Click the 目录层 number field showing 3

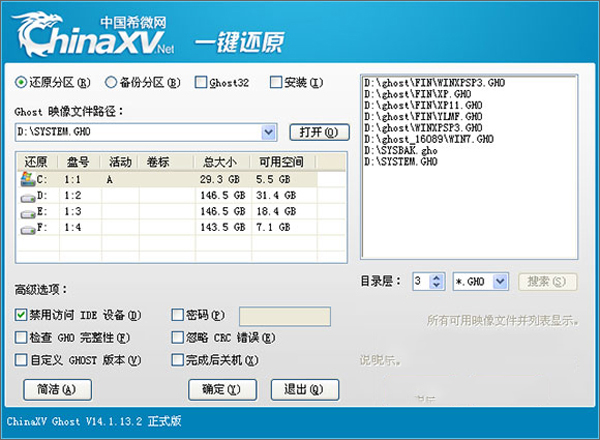point(421,282)
